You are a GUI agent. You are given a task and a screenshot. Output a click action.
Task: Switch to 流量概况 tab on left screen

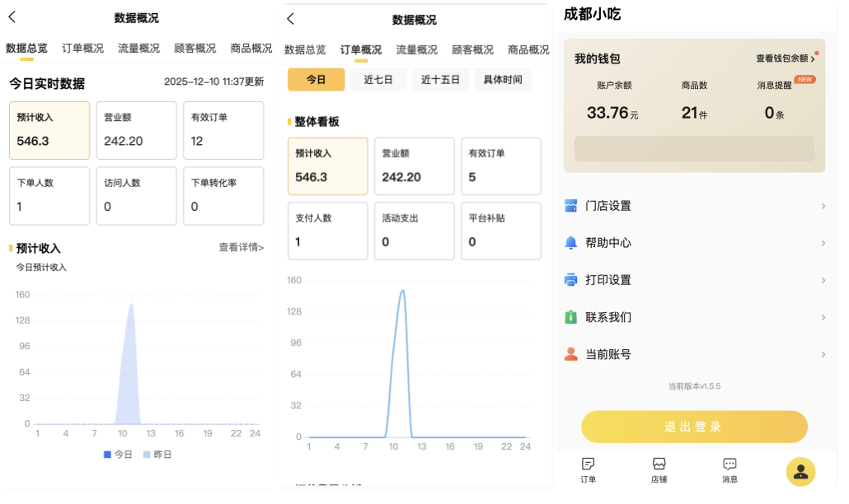click(x=139, y=48)
